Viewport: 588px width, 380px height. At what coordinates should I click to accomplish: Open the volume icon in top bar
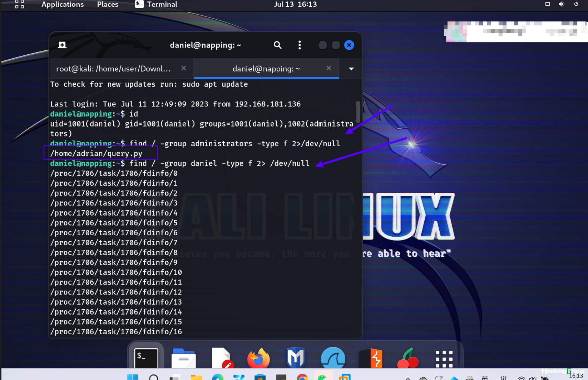point(562,4)
